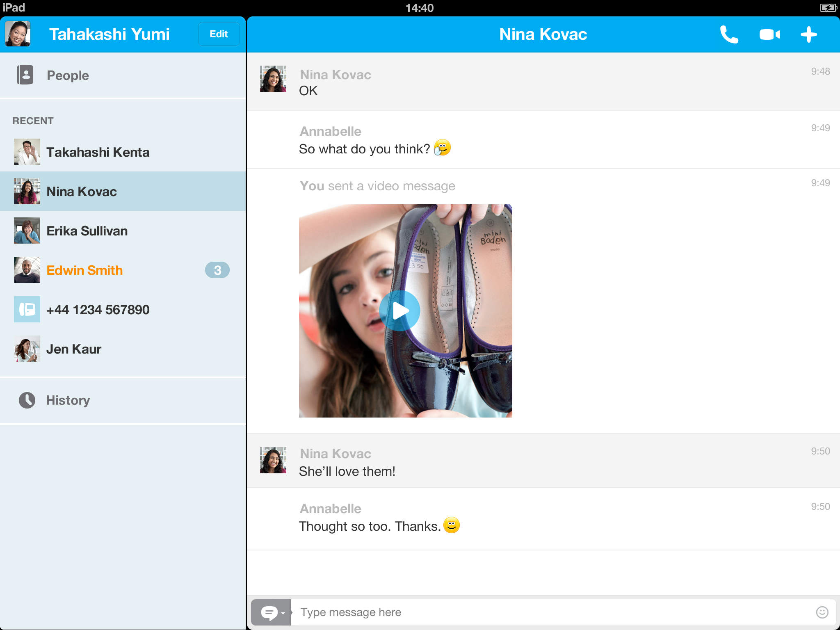This screenshot has height=630, width=840.
Task: Expand the message type dropdown button
Action: point(272,613)
